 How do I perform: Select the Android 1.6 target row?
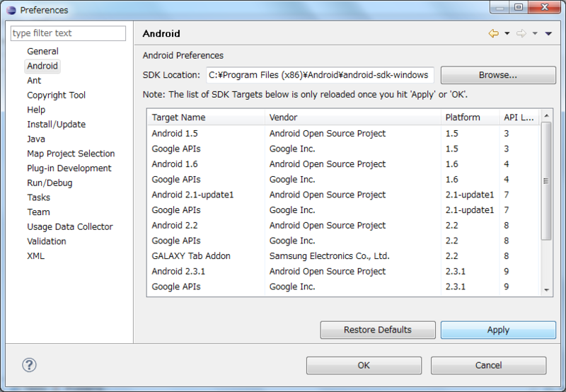(343, 164)
